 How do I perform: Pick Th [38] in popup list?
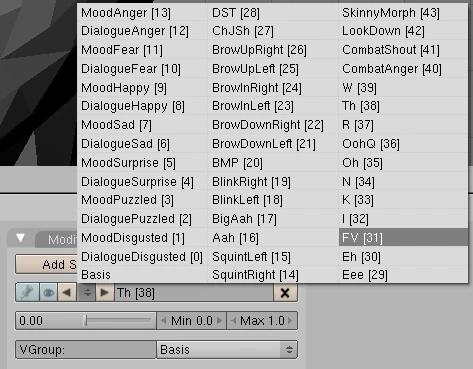coord(403,106)
